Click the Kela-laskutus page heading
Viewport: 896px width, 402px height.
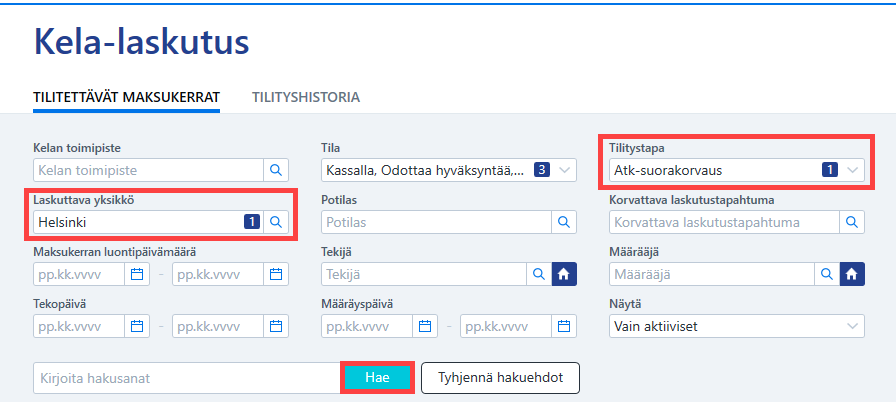[141, 42]
